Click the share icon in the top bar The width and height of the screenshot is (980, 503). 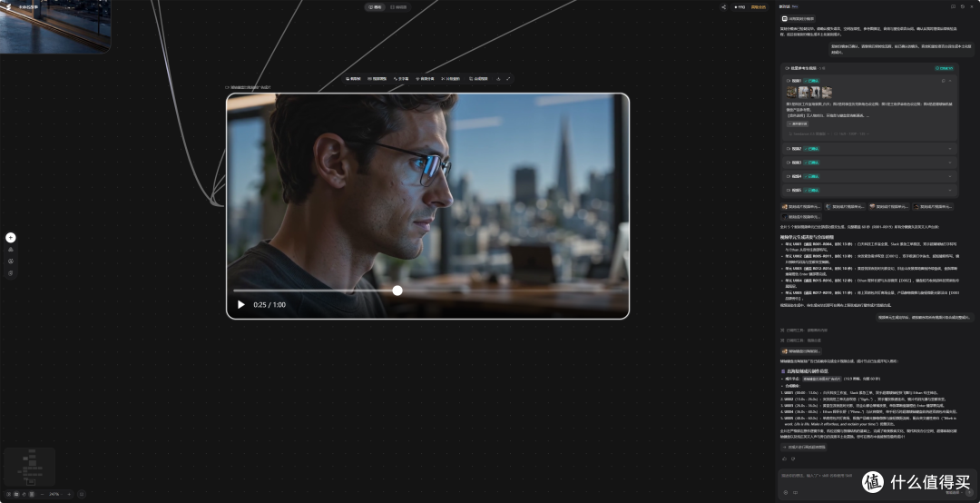tap(724, 7)
